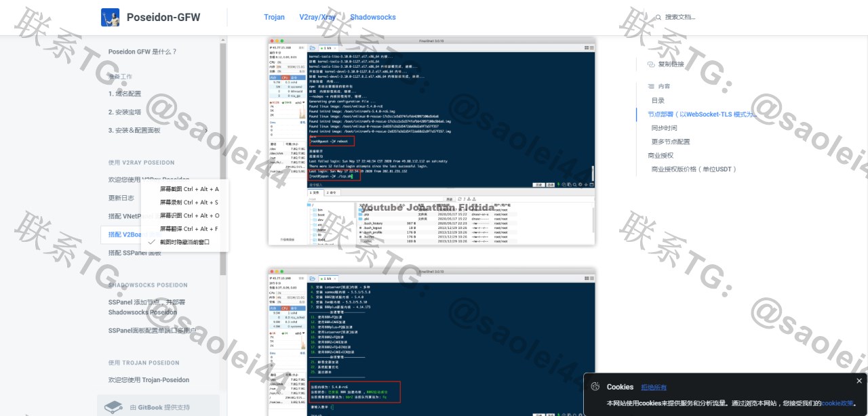868x416 pixels.
Task: Click the GitBook logo icon
Action: point(113,407)
